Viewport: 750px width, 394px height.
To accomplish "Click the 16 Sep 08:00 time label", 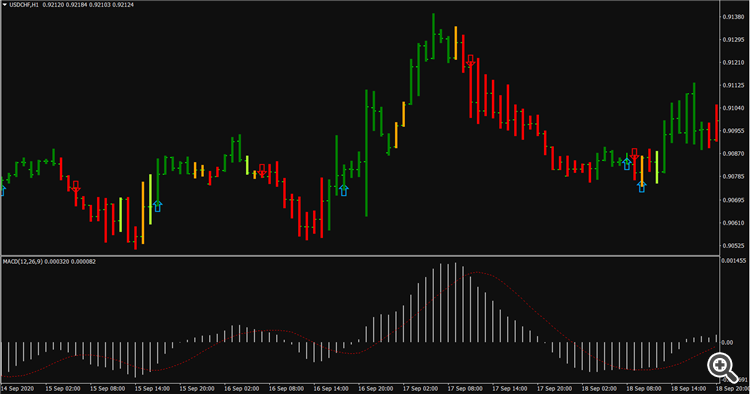I will click(286, 389).
